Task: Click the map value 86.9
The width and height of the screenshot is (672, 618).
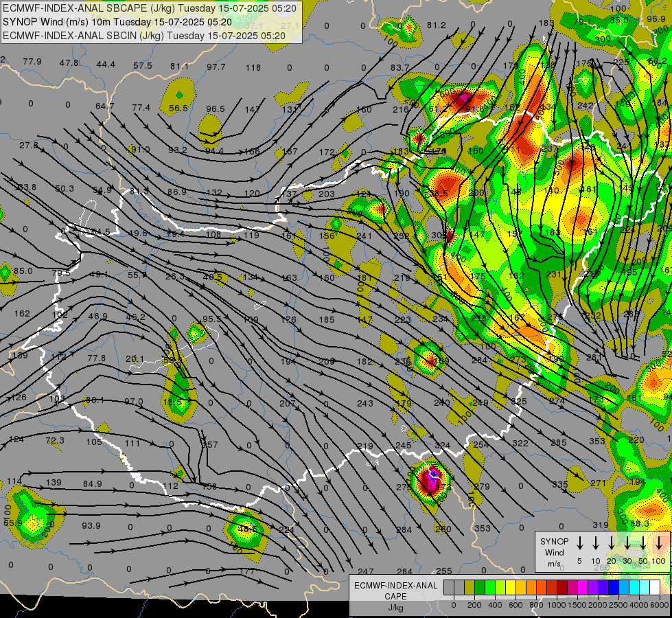Action: 177,192
